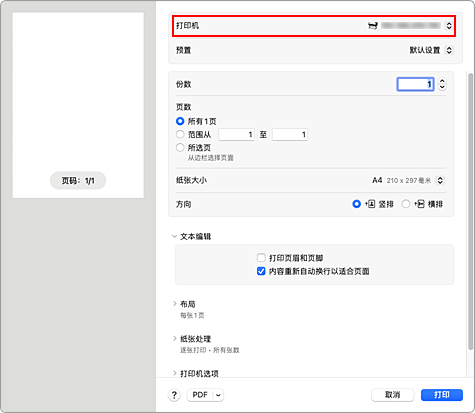
Task: Click the portrait orientation page icon
Action: tap(370, 204)
